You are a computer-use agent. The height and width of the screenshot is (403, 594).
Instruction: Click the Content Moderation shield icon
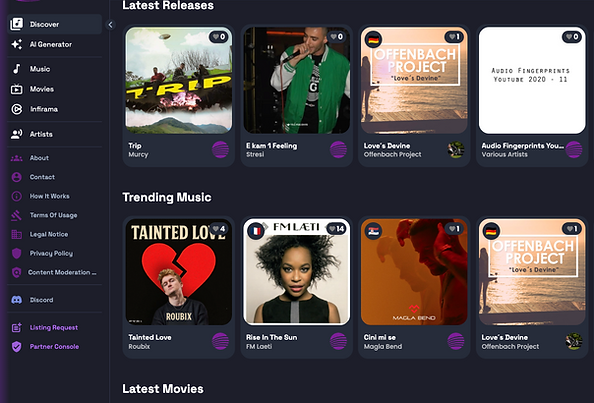[16, 272]
